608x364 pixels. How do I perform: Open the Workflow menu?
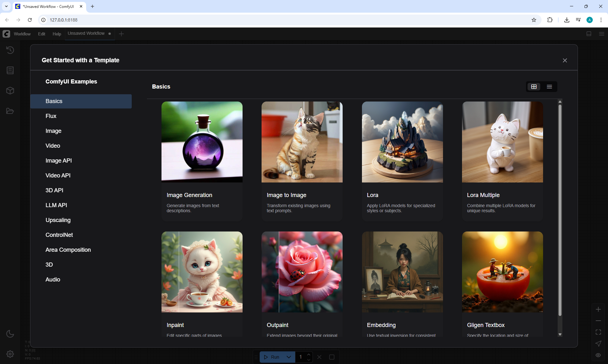[22, 34]
